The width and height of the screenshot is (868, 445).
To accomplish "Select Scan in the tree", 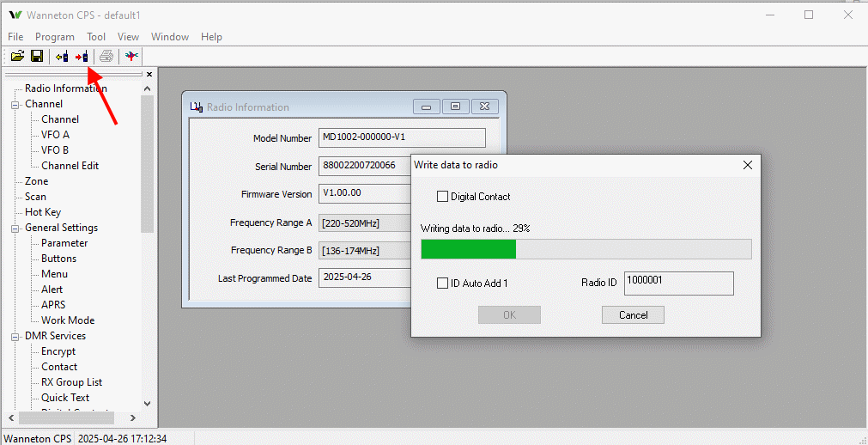I will pyautogui.click(x=35, y=197).
